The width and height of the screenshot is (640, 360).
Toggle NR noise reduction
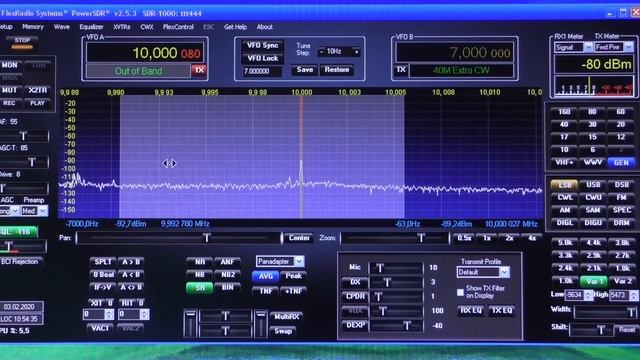(200, 262)
